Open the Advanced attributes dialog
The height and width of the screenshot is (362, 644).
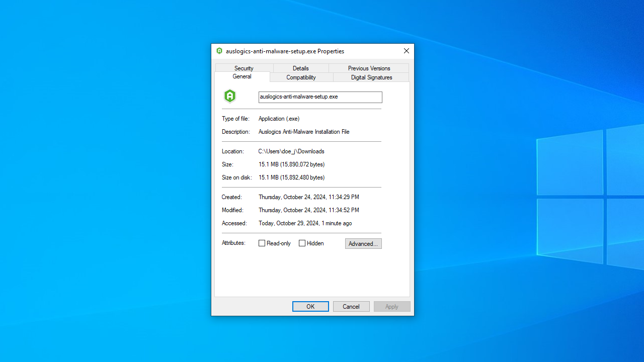(363, 244)
